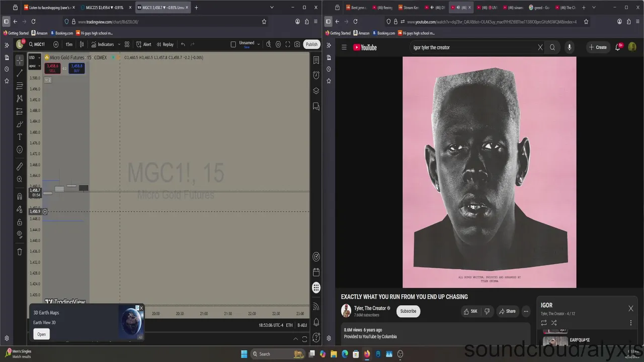This screenshot has width=644, height=362.
Task: Click the red SELL price button
Action: [x=52, y=68]
